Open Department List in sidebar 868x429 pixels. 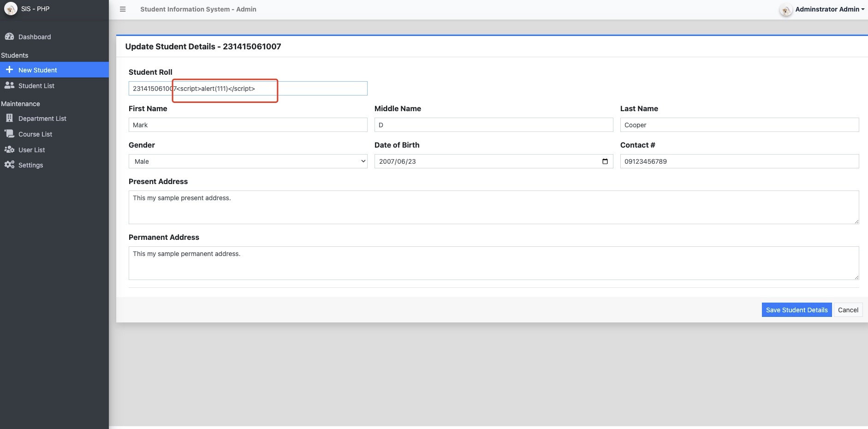(54, 119)
